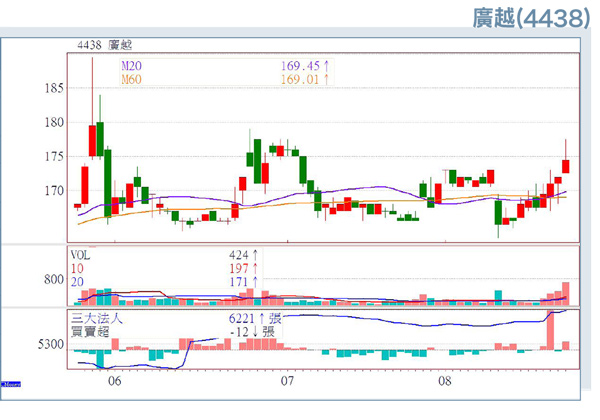
Task: Click the 5300 axis label in institutional panel
Action: [50, 344]
